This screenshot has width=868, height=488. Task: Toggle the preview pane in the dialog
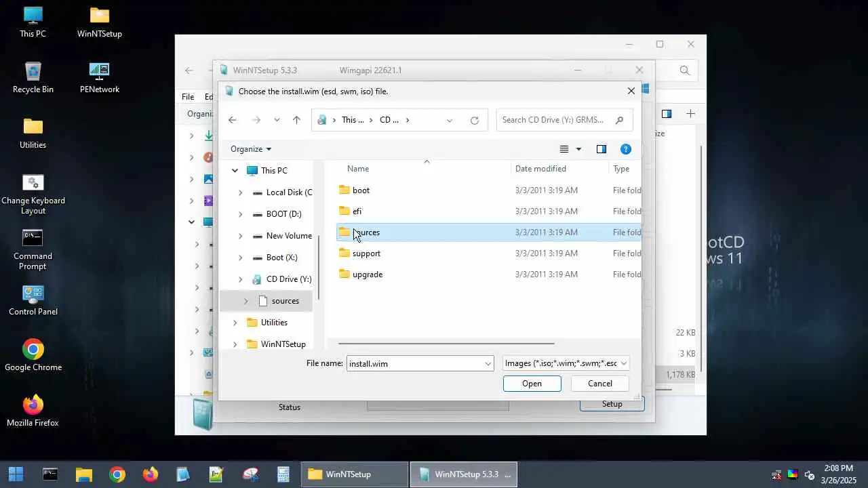[601, 149]
